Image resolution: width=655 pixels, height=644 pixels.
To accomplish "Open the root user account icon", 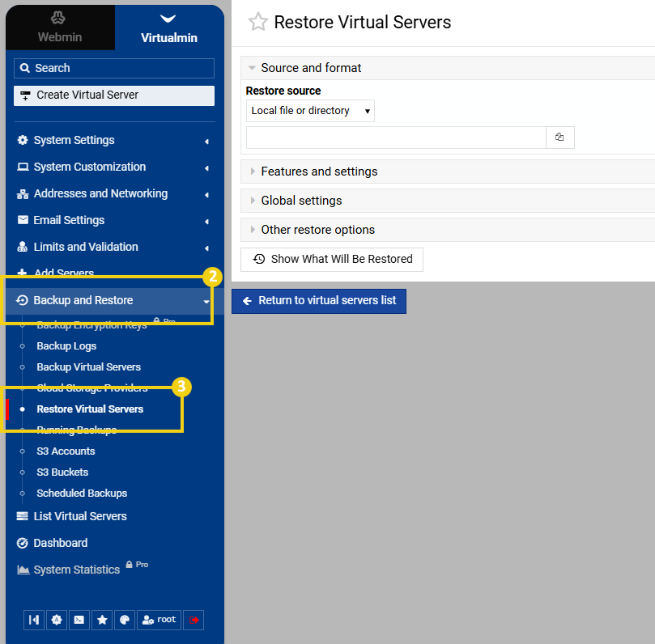I will (159, 620).
